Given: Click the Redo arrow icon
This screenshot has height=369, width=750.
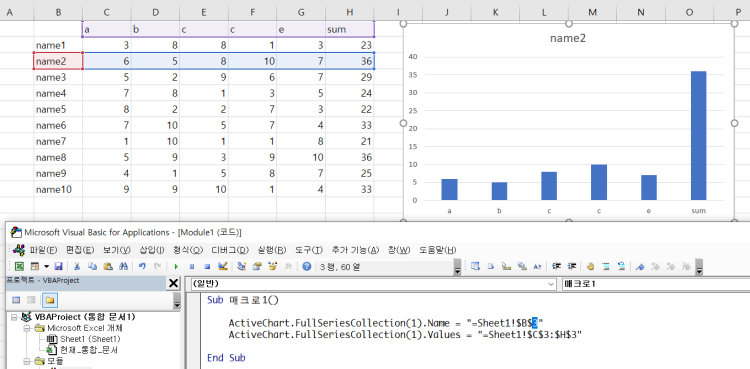Looking at the screenshot, I should point(157,266).
